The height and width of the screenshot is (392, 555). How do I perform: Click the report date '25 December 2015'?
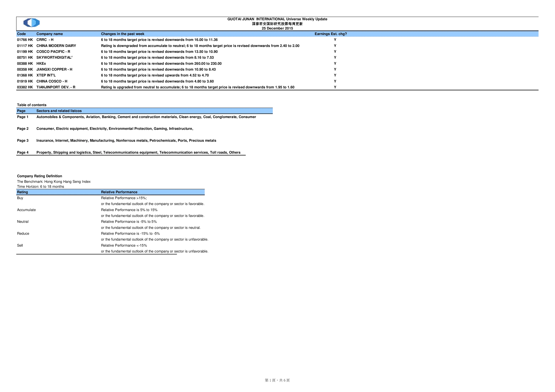click(277, 28)
